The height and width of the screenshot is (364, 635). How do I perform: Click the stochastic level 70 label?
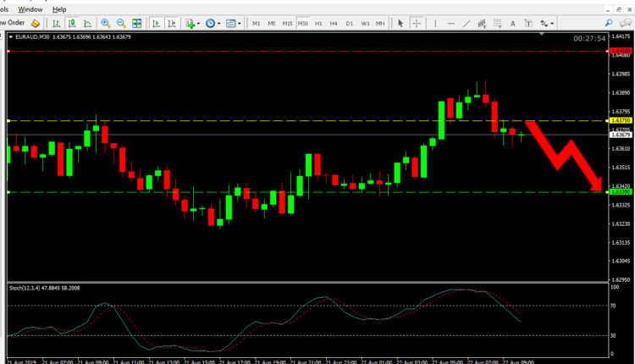point(613,306)
